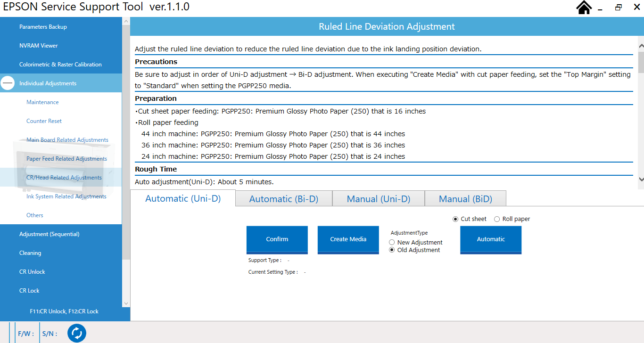
Task: Click the sidebar scrollbar thumb
Action: tap(126, 142)
